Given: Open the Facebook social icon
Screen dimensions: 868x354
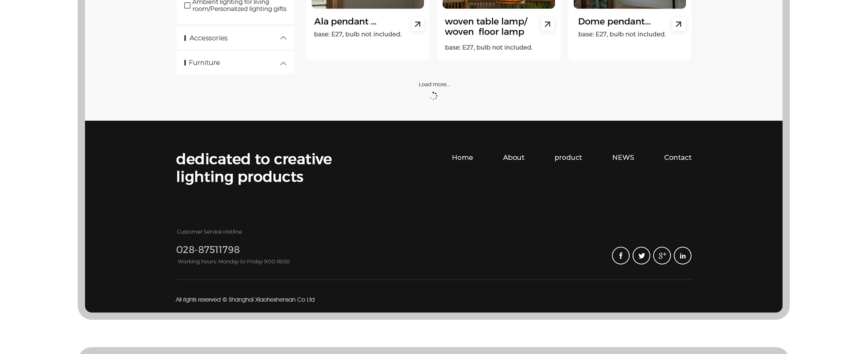Looking at the screenshot, I should click(621, 256).
